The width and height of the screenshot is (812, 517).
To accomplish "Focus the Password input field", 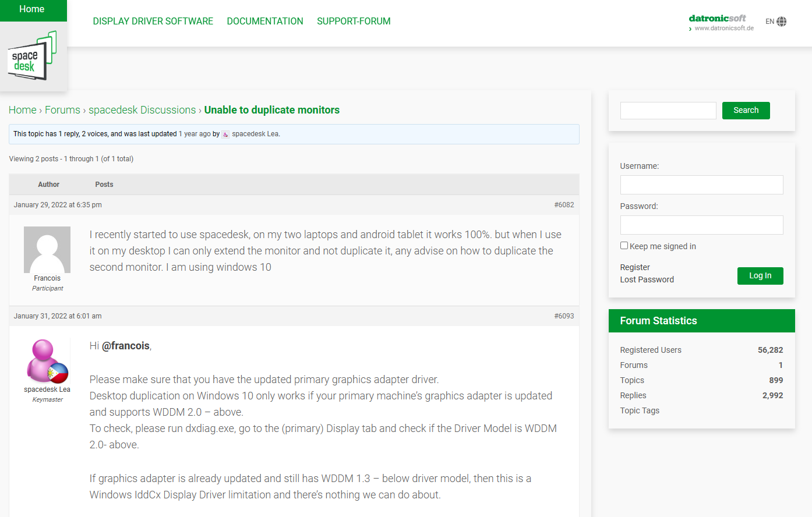I will [x=701, y=225].
